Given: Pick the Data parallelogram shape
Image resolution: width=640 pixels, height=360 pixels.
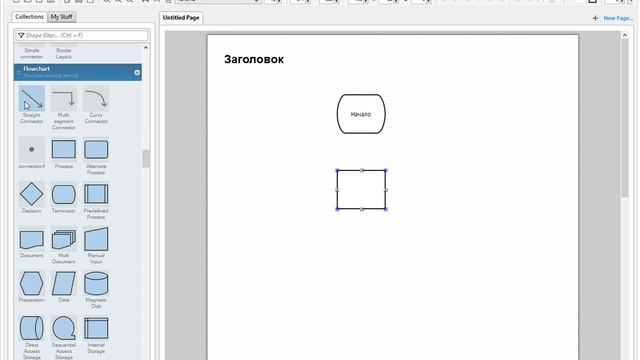Looking at the screenshot, I should (64, 283).
